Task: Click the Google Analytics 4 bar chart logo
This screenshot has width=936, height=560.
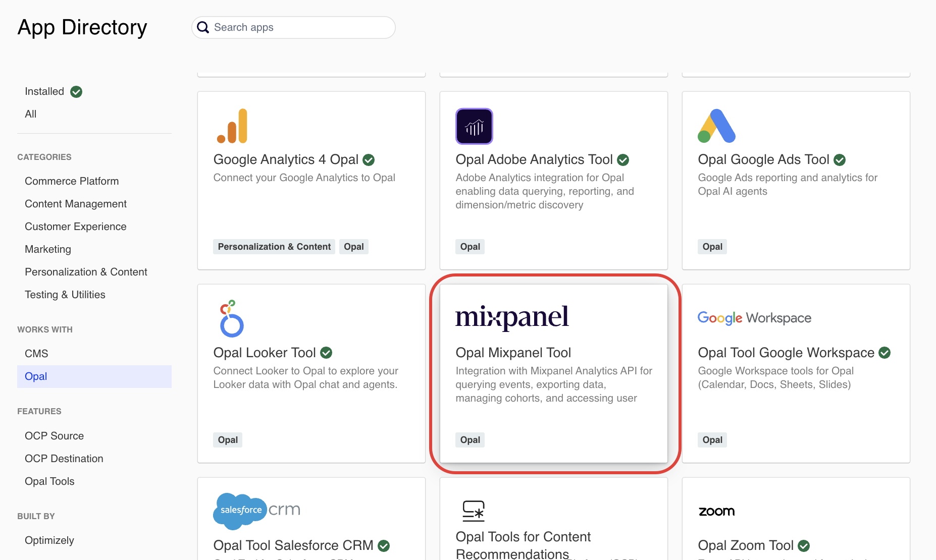Action: (232, 126)
